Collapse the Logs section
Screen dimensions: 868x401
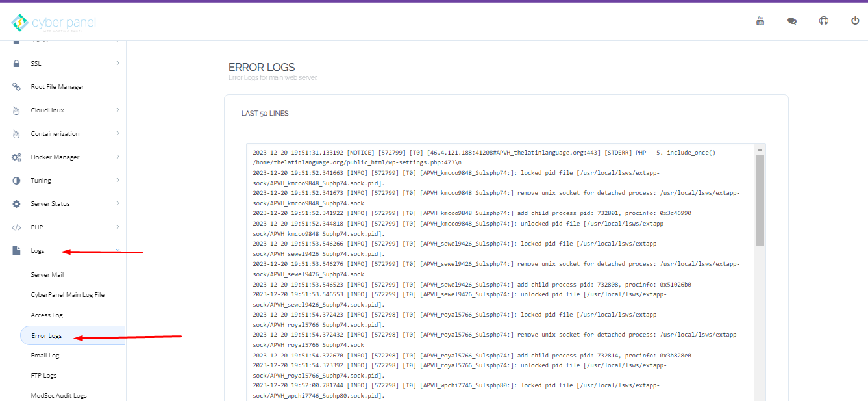coord(118,250)
